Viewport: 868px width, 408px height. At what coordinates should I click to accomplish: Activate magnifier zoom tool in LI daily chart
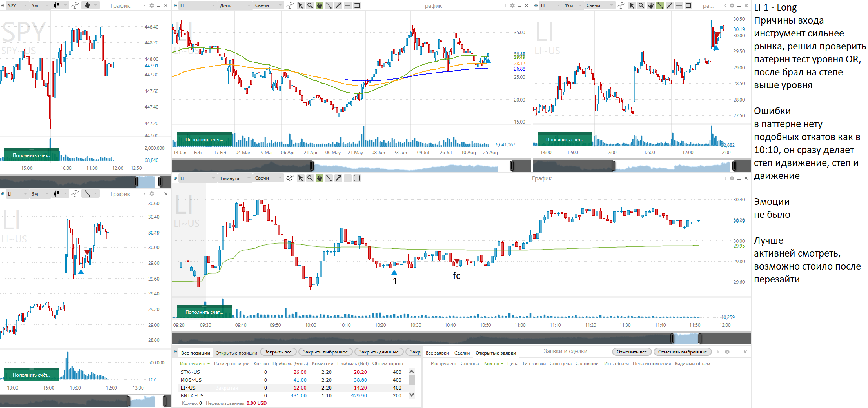(310, 5)
